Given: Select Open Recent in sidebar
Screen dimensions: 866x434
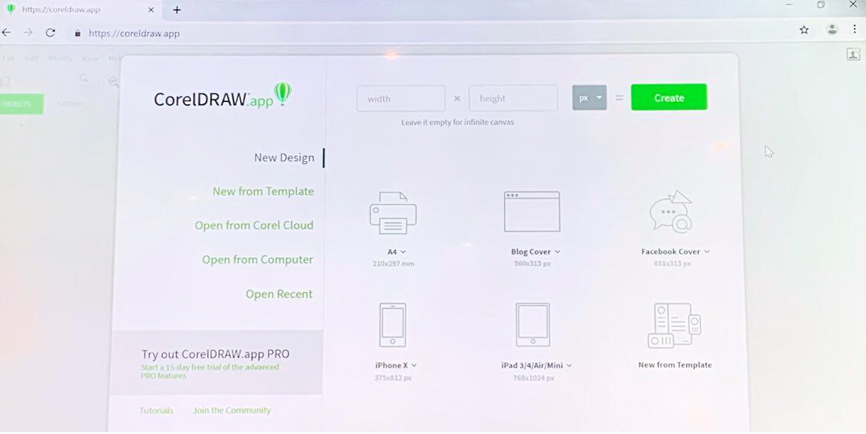Looking at the screenshot, I should [279, 294].
